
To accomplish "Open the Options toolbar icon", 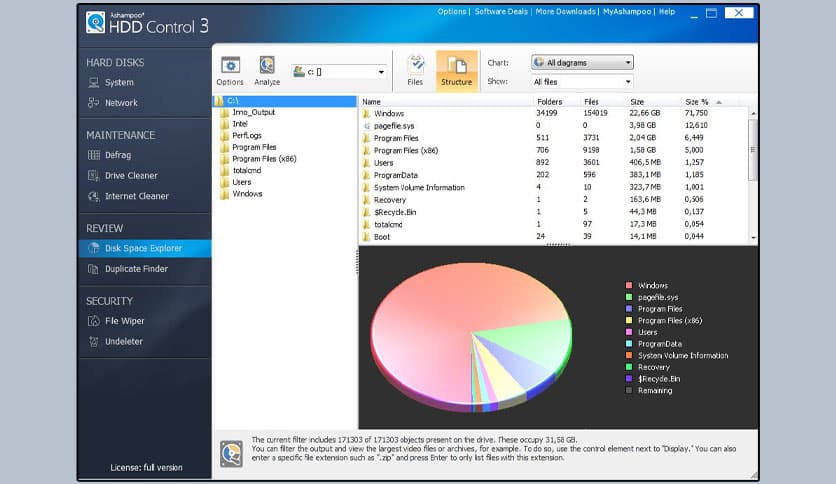I will tap(230, 71).
